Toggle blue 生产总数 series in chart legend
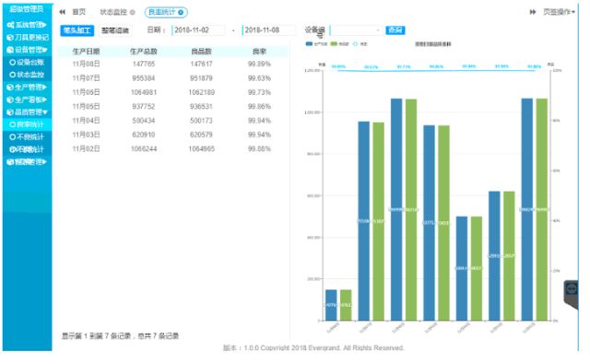 click(x=316, y=44)
